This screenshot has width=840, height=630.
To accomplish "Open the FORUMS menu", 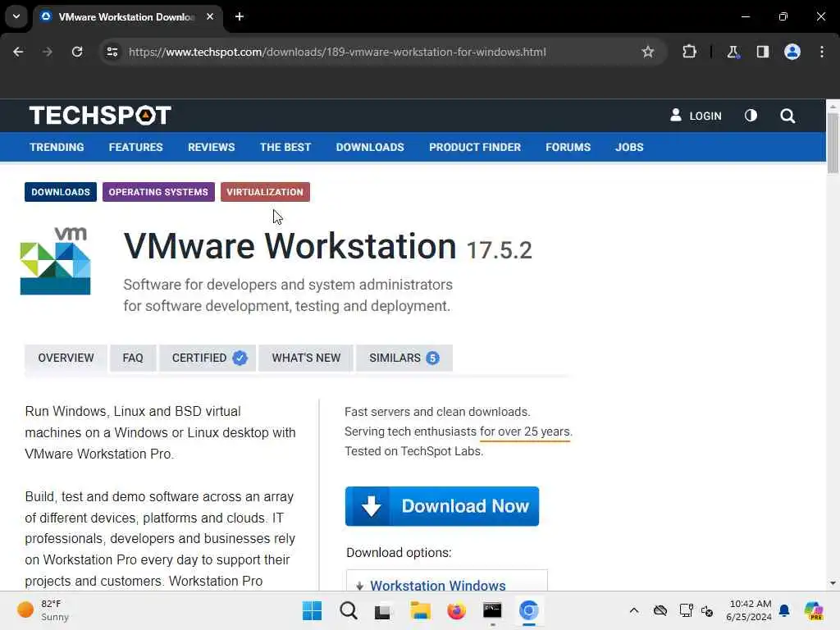I will [568, 148].
